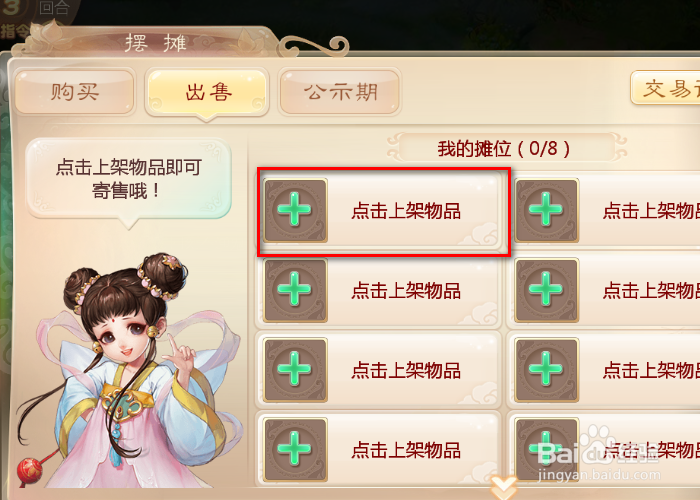Expand stall list with bottom chevron arrow
The height and width of the screenshot is (500, 700).
[504, 487]
